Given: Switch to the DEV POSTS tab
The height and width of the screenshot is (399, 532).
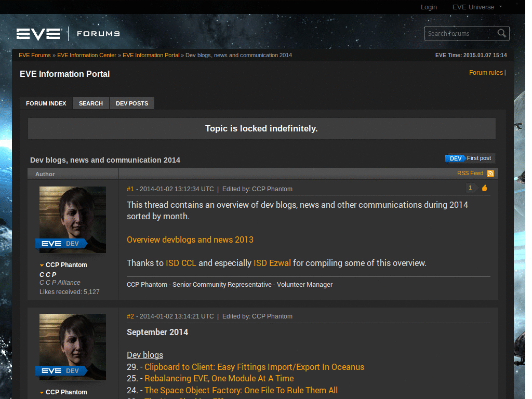Looking at the screenshot, I should [131, 103].
